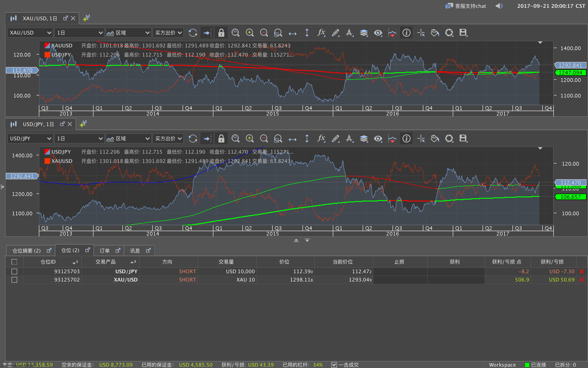
Task: Open the price alert icon on USD/JPY chart
Action: point(392,138)
